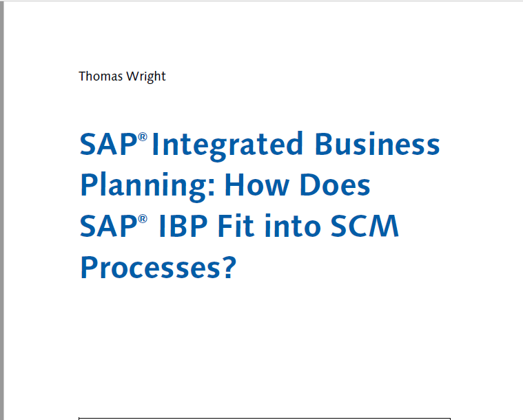Click the outlined box border at page bottom

(265, 419)
